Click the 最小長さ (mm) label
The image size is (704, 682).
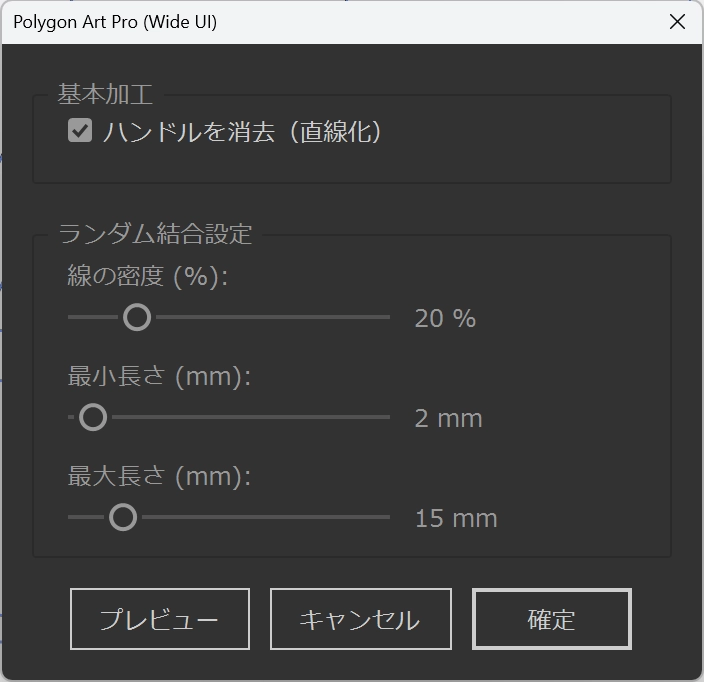click(x=159, y=376)
